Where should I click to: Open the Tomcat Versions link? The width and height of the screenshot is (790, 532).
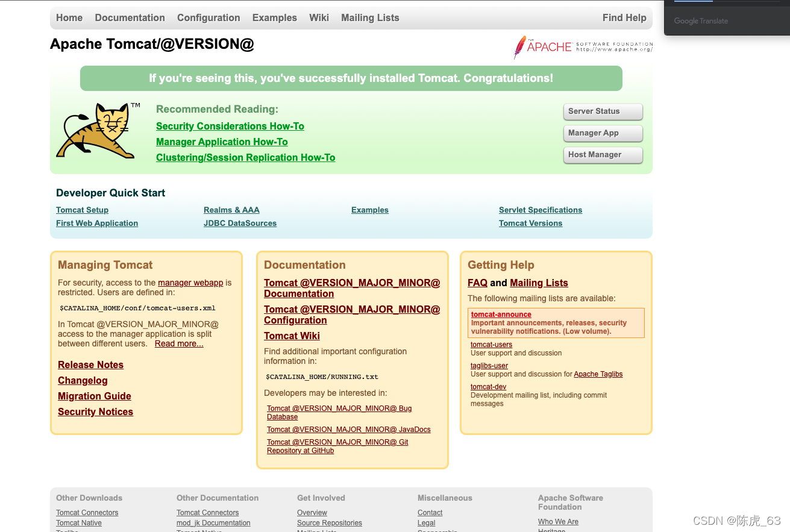pyautogui.click(x=530, y=223)
